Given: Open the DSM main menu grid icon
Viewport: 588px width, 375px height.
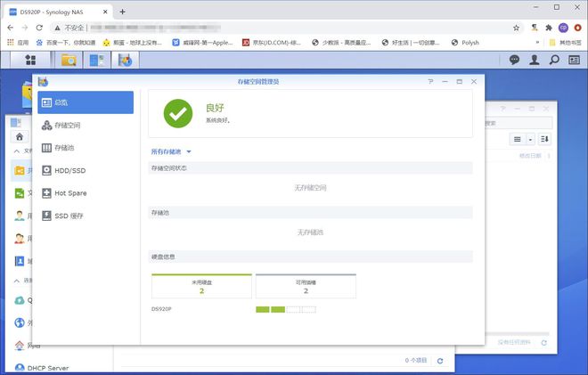Looking at the screenshot, I should [30, 60].
